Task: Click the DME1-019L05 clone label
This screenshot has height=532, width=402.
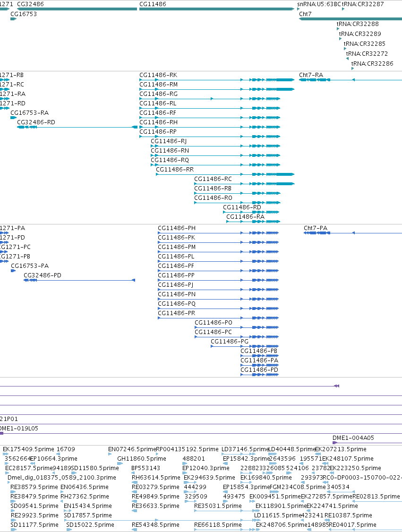Action: [x=19, y=429]
